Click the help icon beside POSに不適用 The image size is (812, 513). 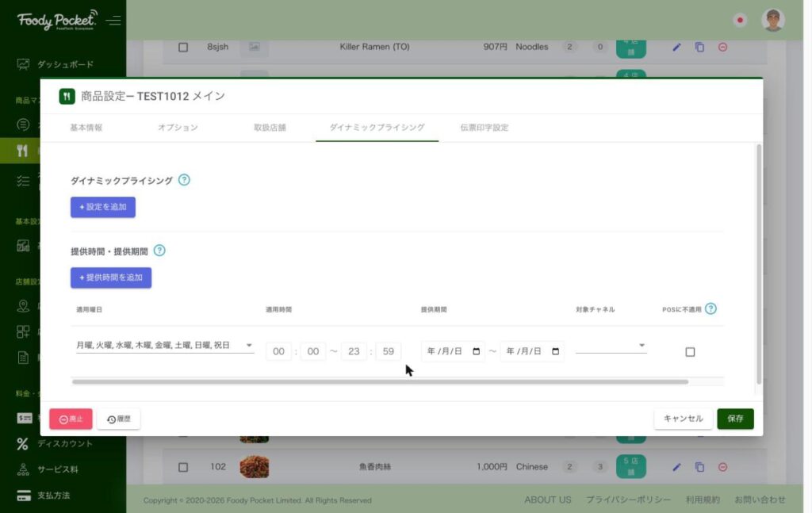click(x=710, y=308)
